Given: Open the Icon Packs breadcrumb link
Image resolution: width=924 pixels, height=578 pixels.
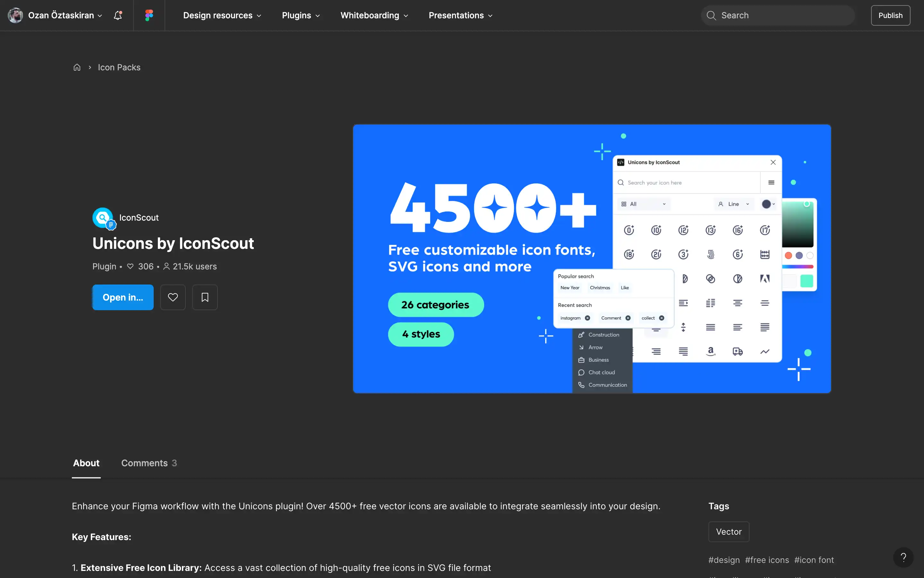Looking at the screenshot, I should pos(119,67).
